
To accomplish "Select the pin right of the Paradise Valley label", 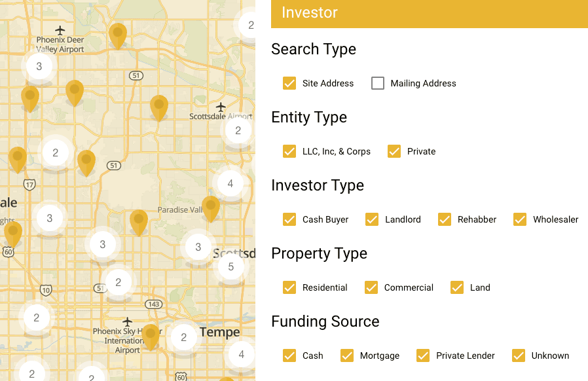I will pyautogui.click(x=210, y=207).
